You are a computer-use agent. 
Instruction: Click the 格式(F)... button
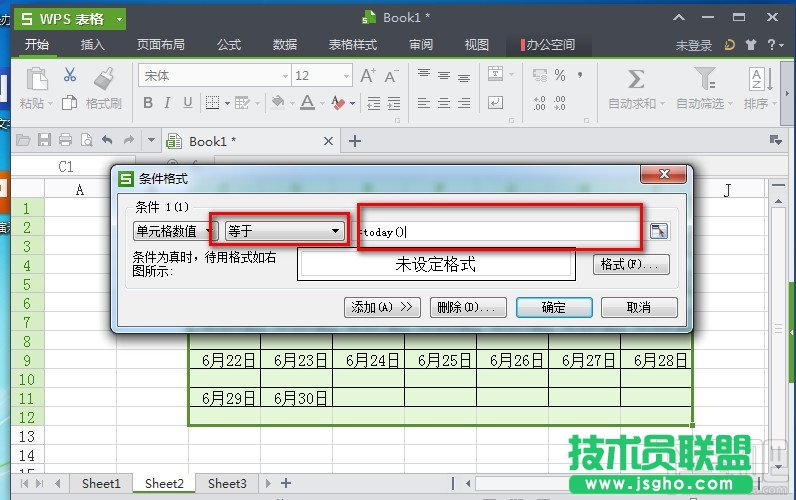pyautogui.click(x=631, y=264)
